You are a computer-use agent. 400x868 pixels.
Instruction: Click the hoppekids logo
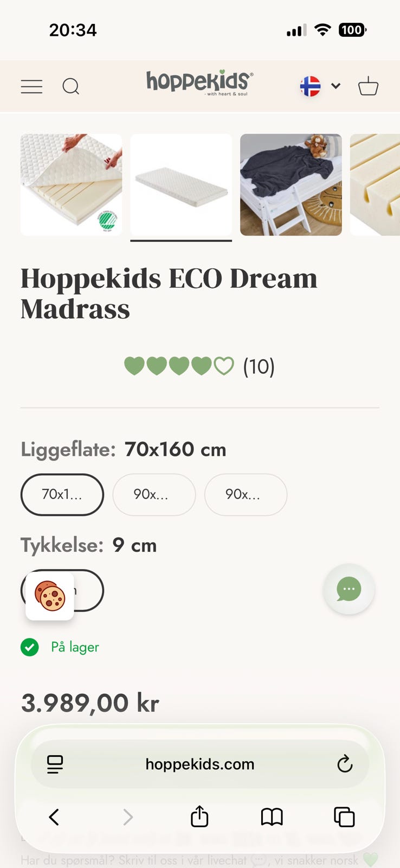(x=199, y=82)
